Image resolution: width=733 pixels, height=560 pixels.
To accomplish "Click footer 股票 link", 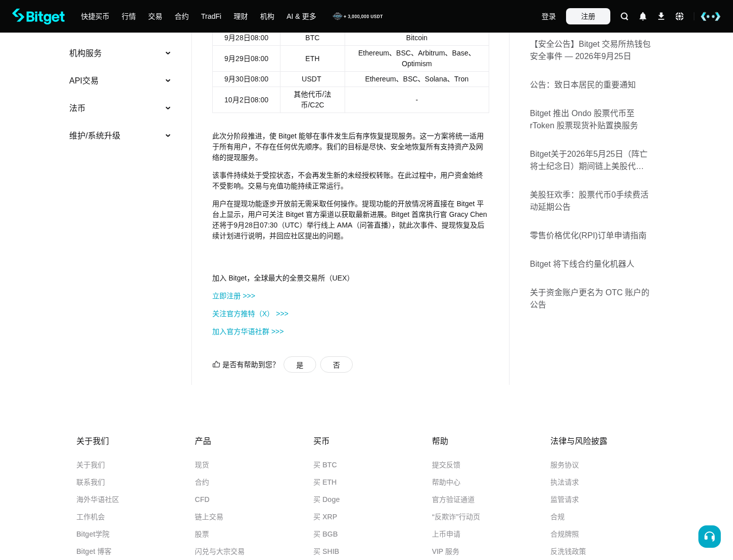I will [x=202, y=534].
